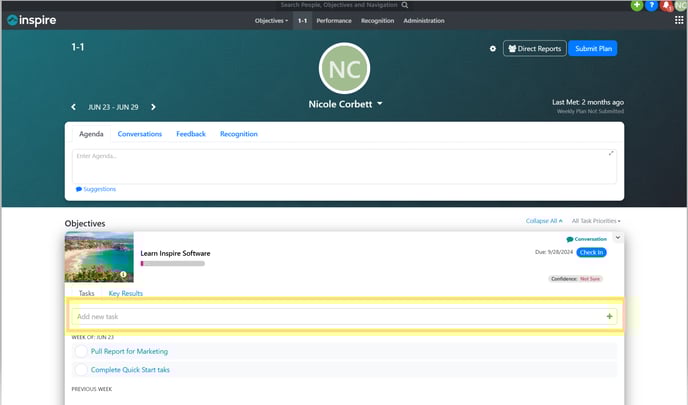The height and width of the screenshot is (405, 688).
Task: Switch to the Feedback tab
Action: click(x=191, y=134)
